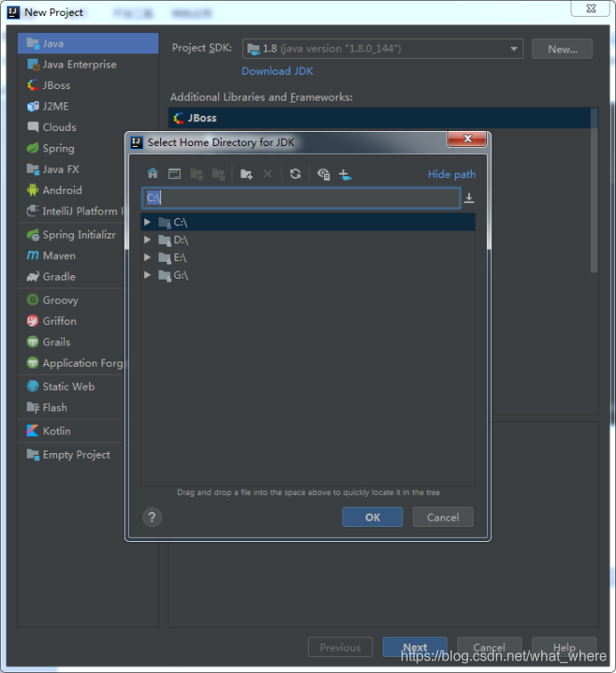Select Gradle project type
Image resolution: width=616 pixels, height=673 pixels.
71,277
